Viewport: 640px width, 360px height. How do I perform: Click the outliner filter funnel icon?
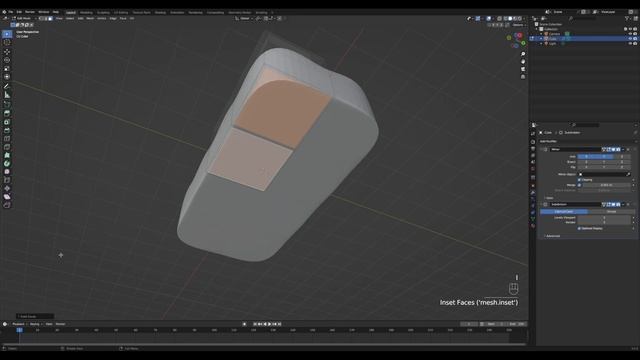(627, 18)
